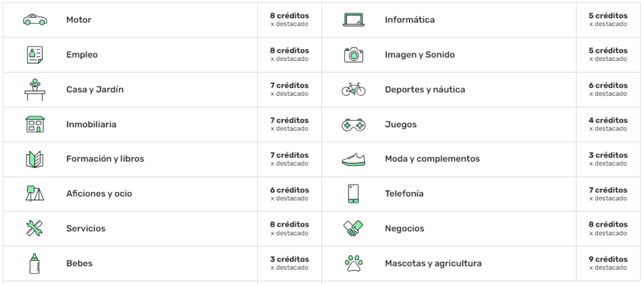Click the Imagen y Sonido camera icon
Viewport: 644px width, 284px height.
point(353,55)
